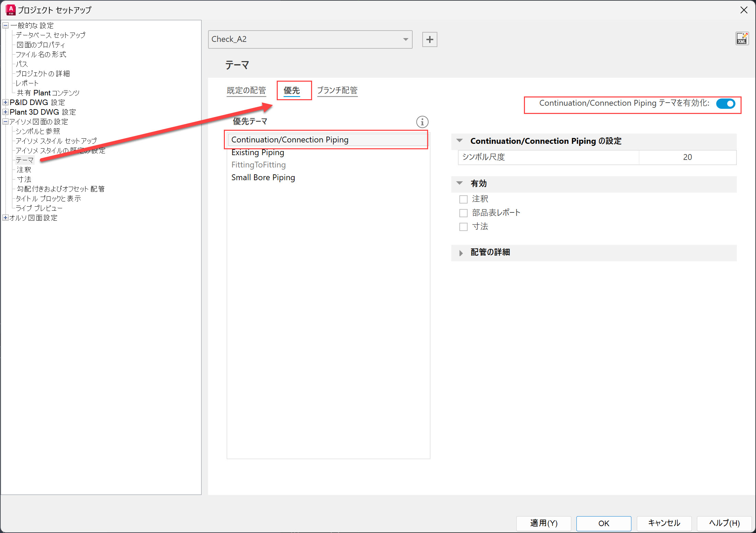The image size is (756, 533).
Task: Click the AutoCAD Plant 3D title icon
Action: tap(10, 10)
